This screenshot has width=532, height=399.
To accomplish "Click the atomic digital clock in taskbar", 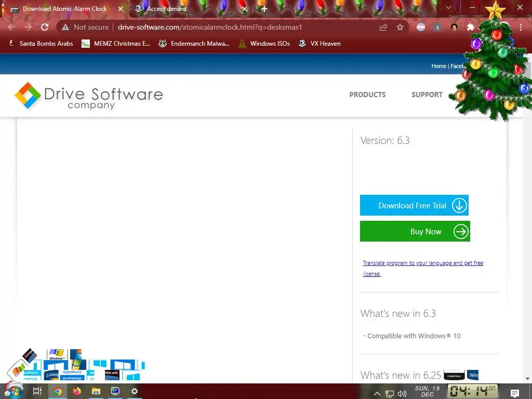I will pyautogui.click(x=472, y=391).
